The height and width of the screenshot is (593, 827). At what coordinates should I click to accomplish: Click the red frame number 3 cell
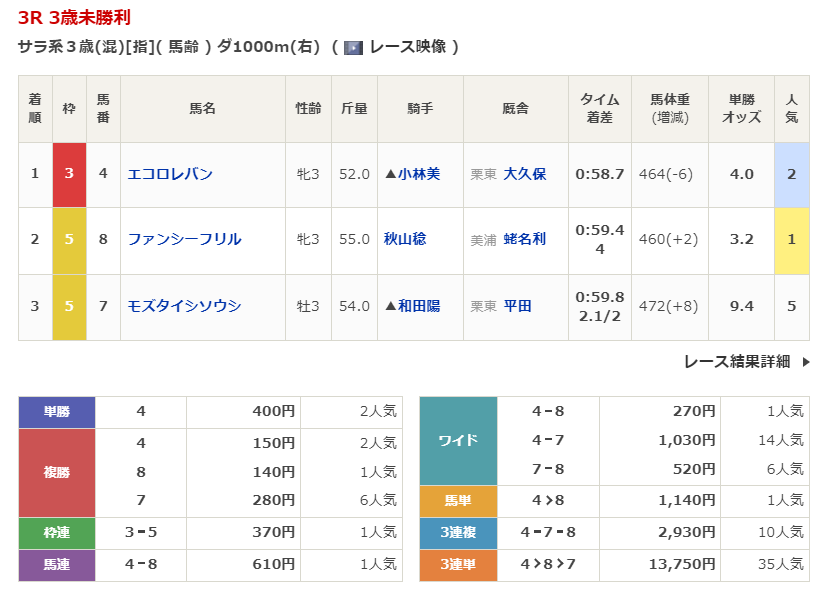(x=69, y=174)
